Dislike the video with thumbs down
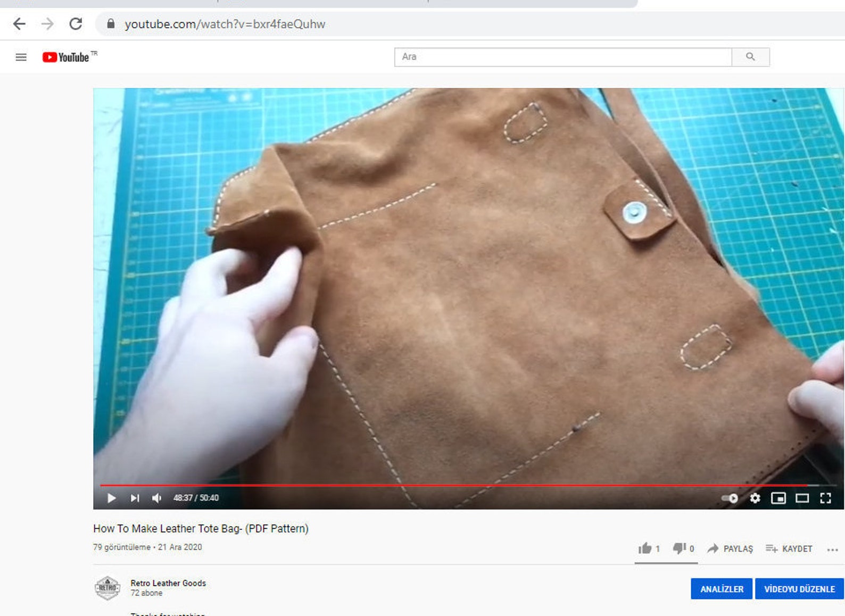The image size is (845, 616). (684, 548)
